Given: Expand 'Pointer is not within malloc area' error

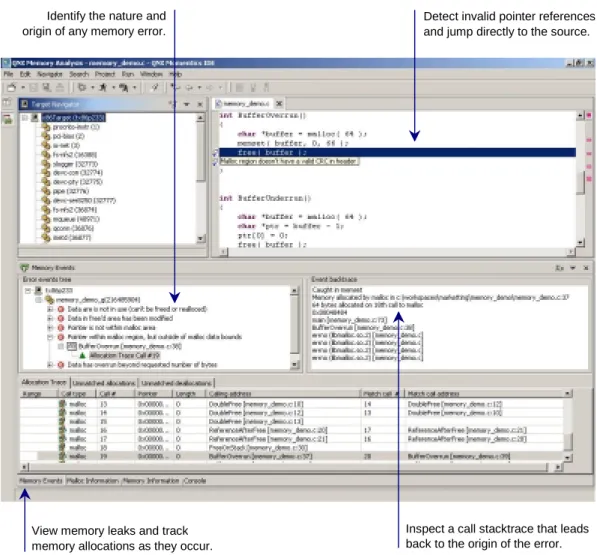Looking at the screenshot, I should [x=50, y=327].
